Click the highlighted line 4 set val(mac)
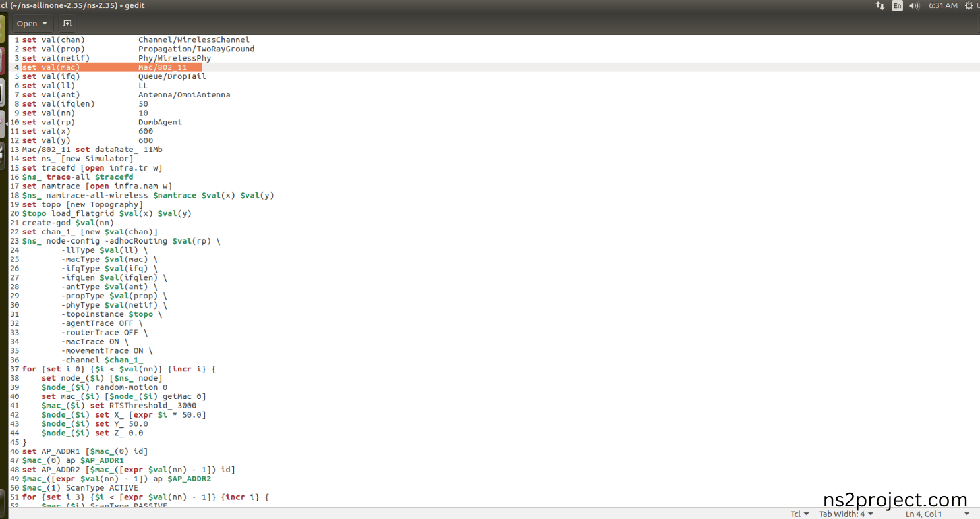The image size is (980, 519). pos(111,67)
